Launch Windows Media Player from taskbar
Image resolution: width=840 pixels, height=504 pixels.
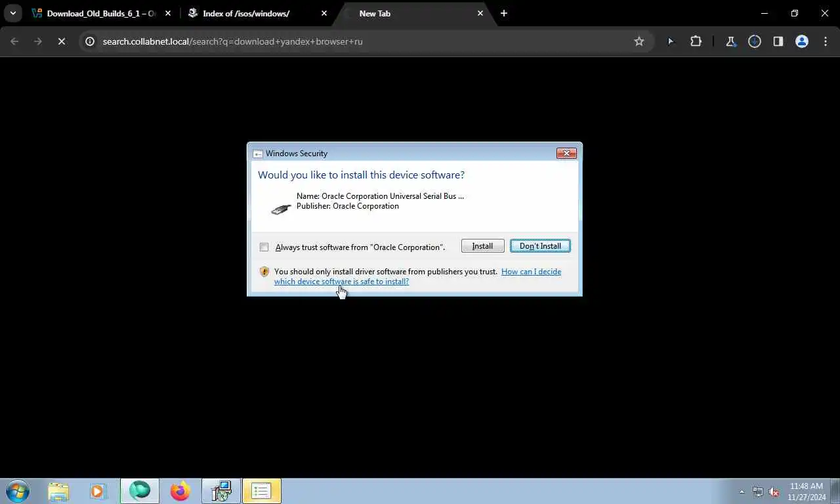(x=98, y=491)
